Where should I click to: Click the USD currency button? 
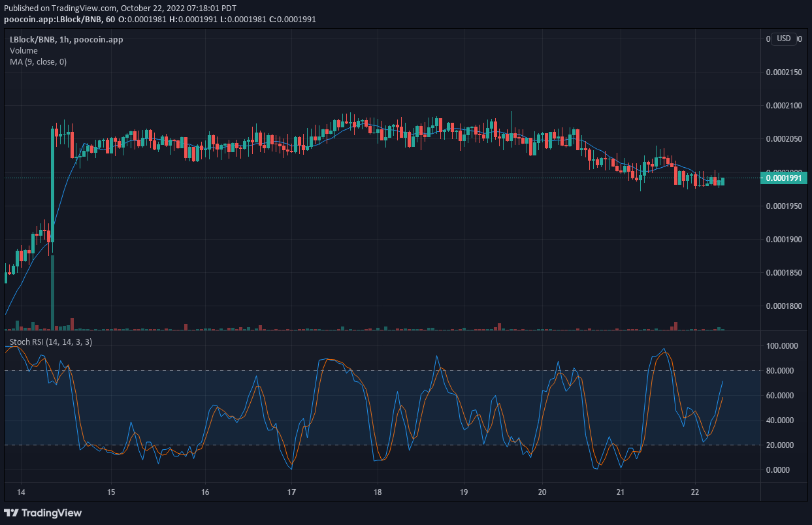[x=783, y=39]
